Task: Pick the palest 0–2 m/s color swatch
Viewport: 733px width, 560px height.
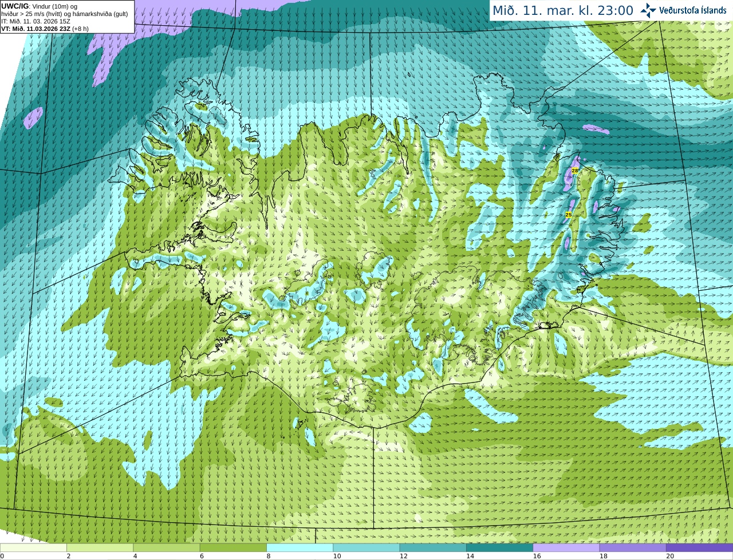Action: (33, 548)
